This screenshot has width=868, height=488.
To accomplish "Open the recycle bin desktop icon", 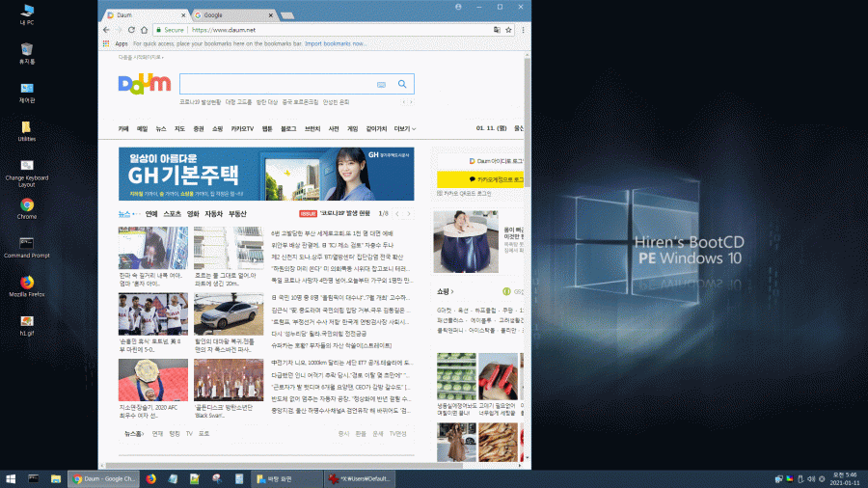I will tap(27, 54).
